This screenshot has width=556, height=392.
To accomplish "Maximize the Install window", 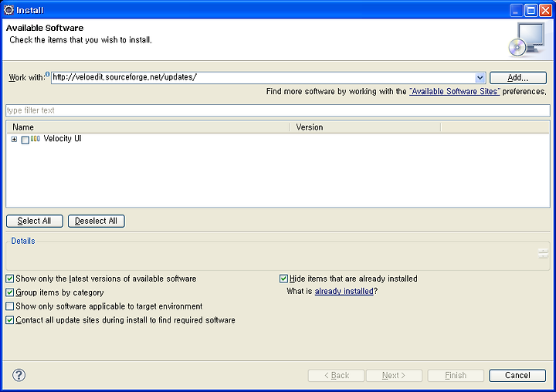I will (x=531, y=11).
